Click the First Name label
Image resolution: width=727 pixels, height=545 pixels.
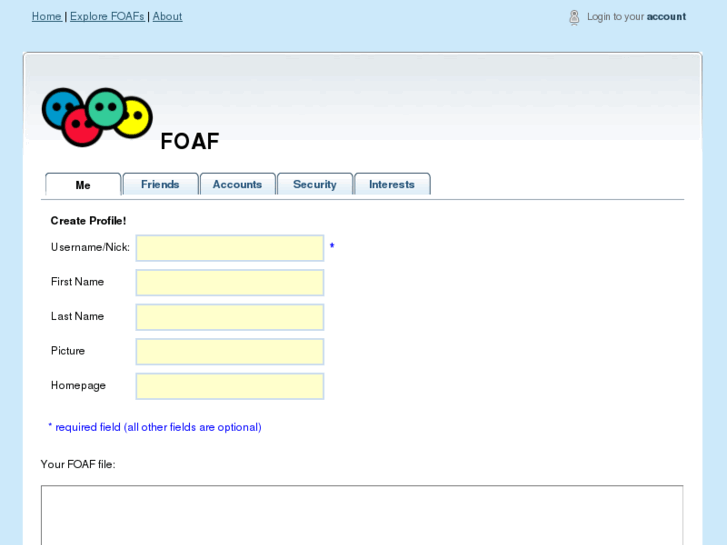(77, 282)
